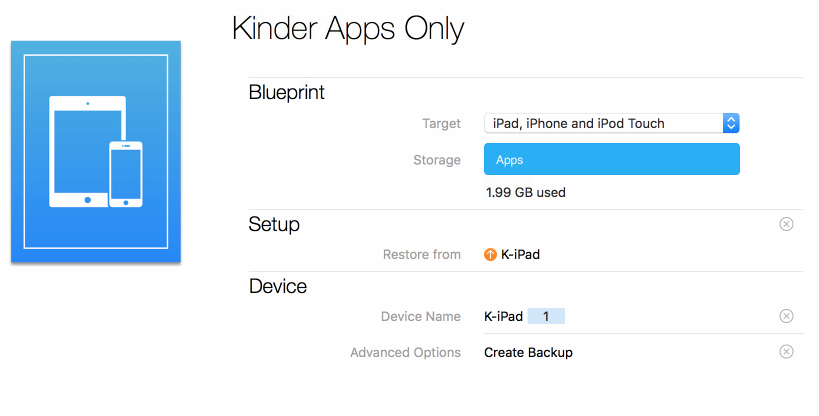Click the Create Backup advanced option

click(x=528, y=352)
